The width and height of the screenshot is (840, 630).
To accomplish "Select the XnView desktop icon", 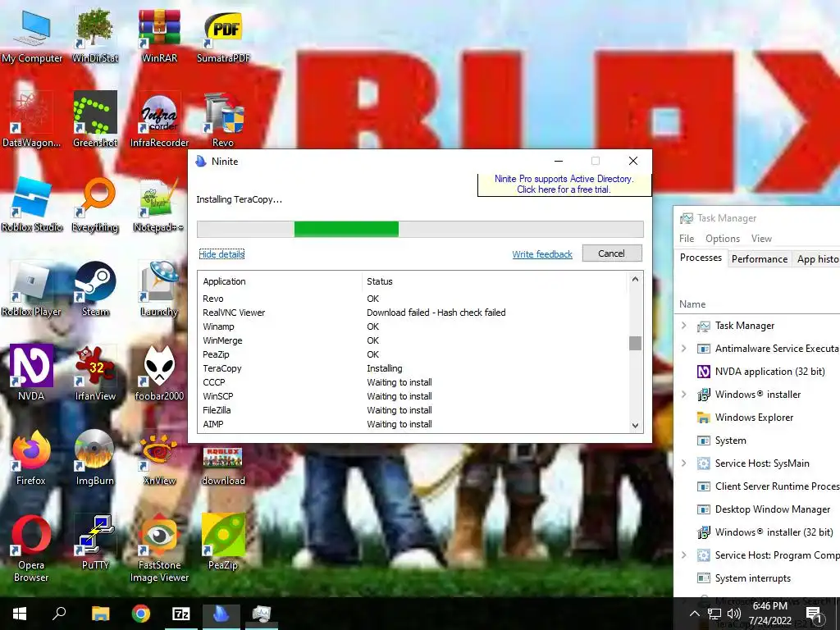I will click(159, 458).
